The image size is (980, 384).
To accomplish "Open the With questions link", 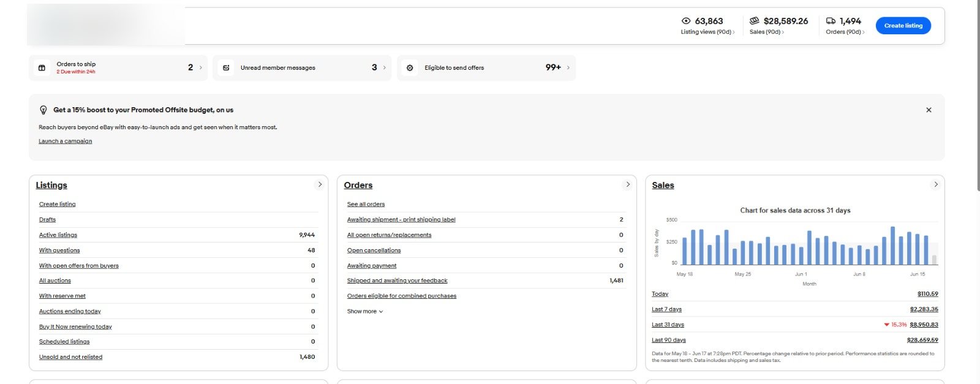I will [x=59, y=250].
